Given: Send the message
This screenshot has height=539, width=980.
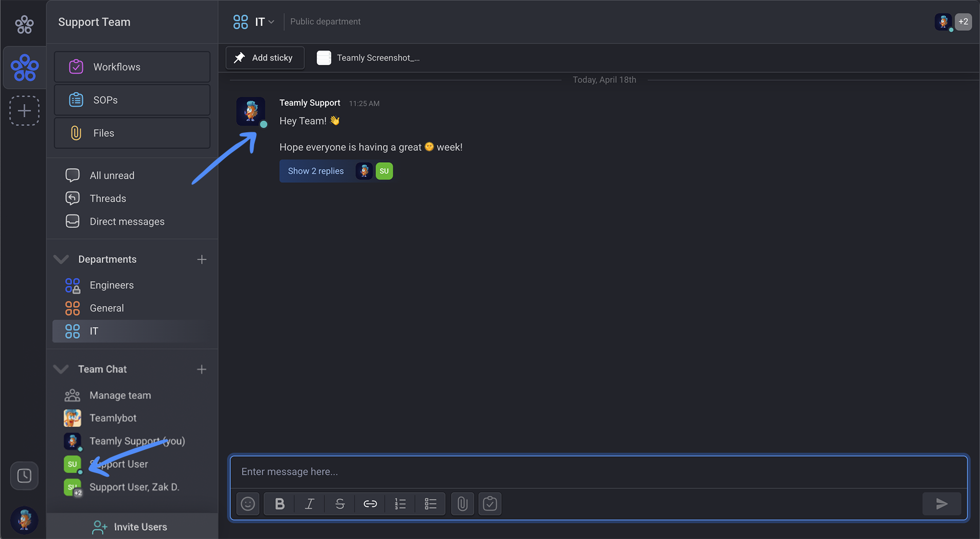Looking at the screenshot, I should click(941, 503).
